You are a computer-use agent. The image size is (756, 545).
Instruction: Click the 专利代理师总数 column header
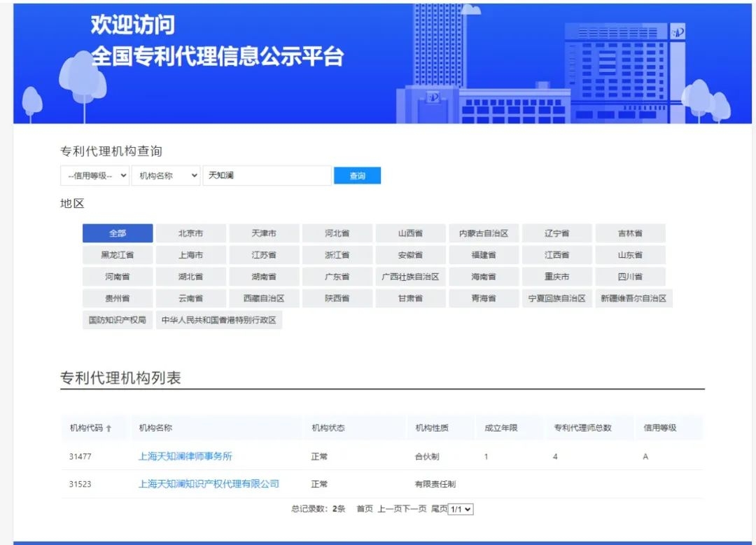point(582,428)
